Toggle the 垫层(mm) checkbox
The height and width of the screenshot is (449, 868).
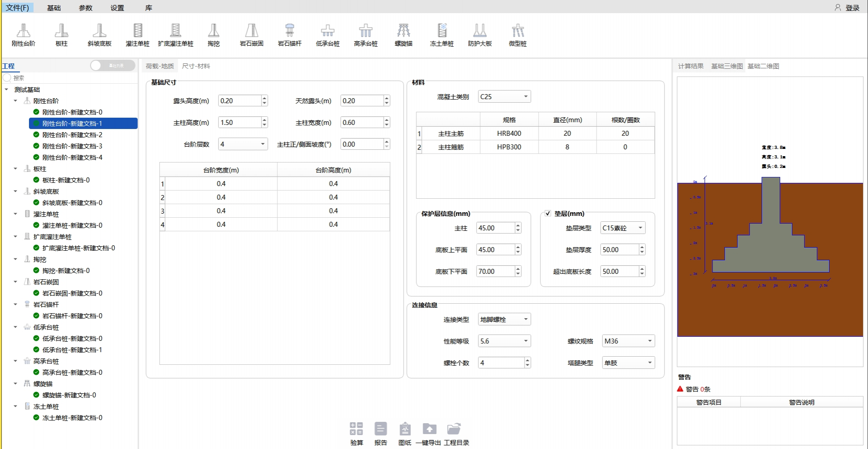(x=548, y=214)
